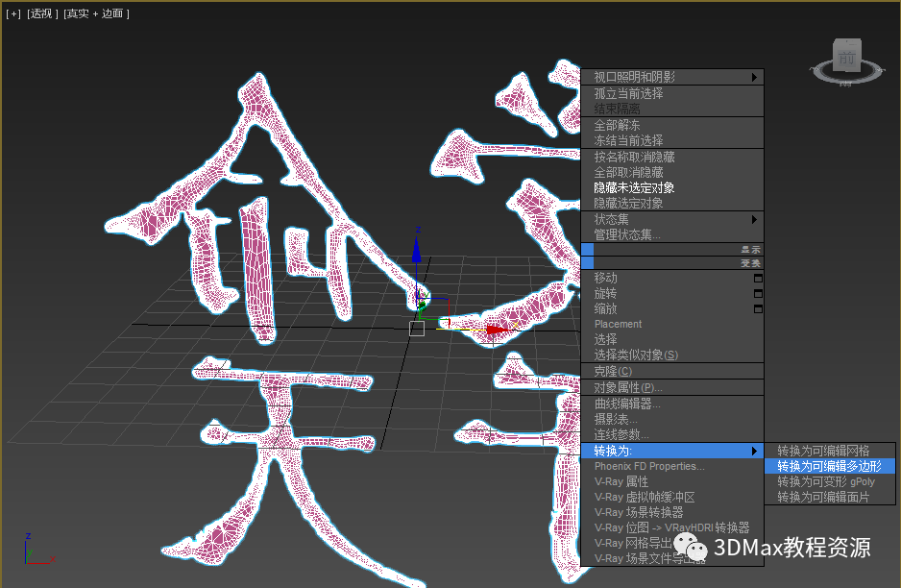This screenshot has width=901, height=588.
Task: Open 曲线编辑器...
Action: (671, 404)
